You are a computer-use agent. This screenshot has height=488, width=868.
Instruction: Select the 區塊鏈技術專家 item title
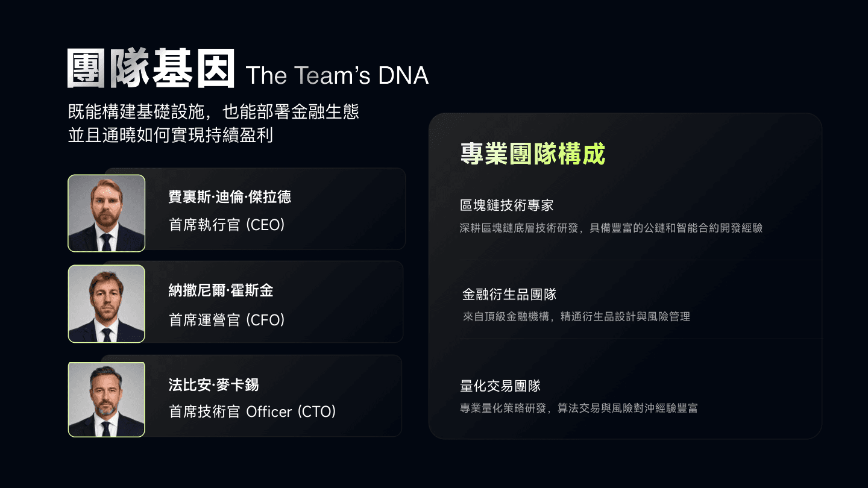506,205
